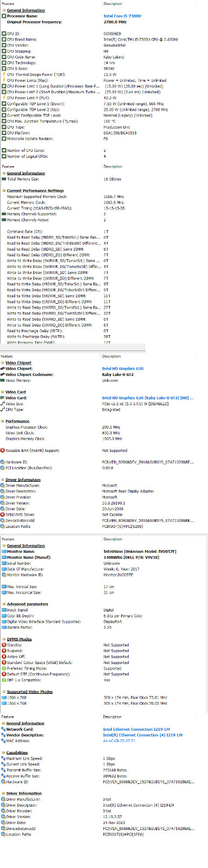The width and height of the screenshot is (208, 868).
Task: Select the 16 GBytes total memory value
Action: click(x=112, y=179)
